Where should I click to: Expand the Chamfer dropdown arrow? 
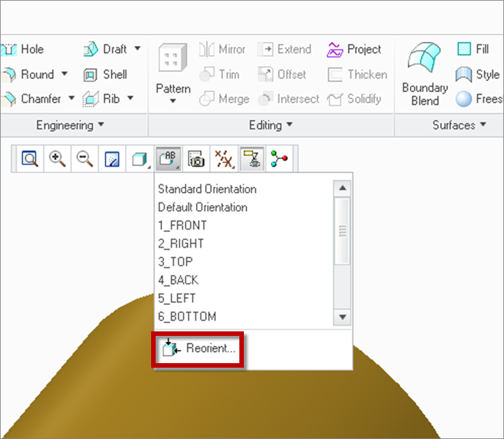(x=71, y=98)
